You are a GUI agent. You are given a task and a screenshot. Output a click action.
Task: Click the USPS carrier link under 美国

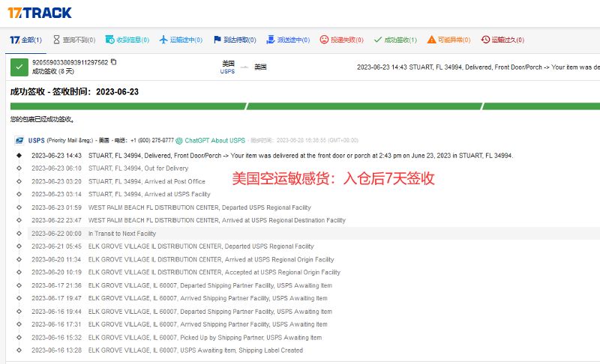[227, 71]
